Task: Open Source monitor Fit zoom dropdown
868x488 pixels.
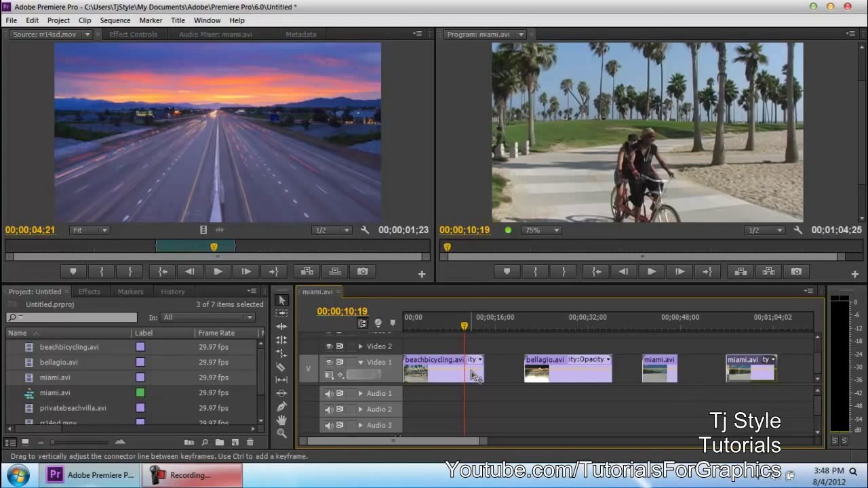Action: [89, 230]
